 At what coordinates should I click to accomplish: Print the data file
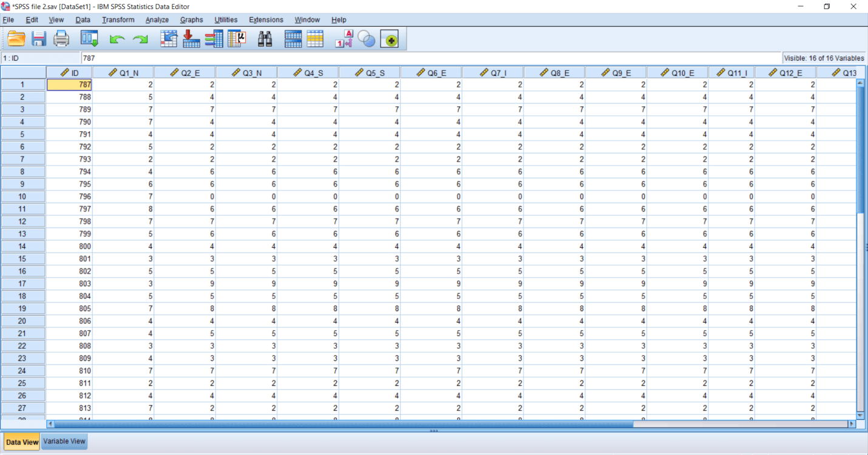pyautogui.click(x=61, y=38)
